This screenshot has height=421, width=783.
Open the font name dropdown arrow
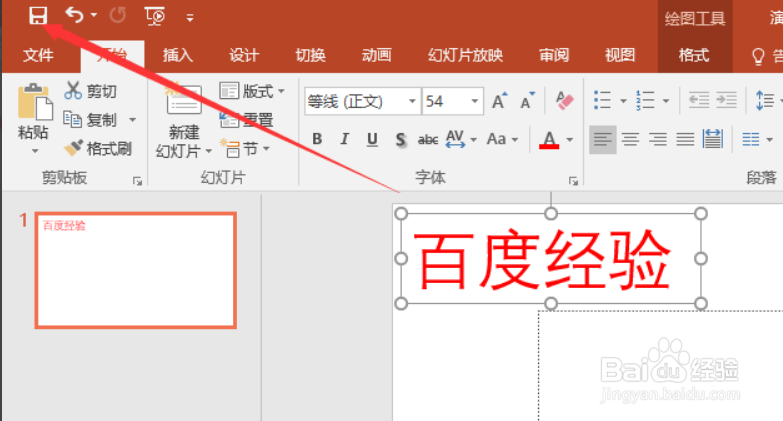(x=412, y=101)
